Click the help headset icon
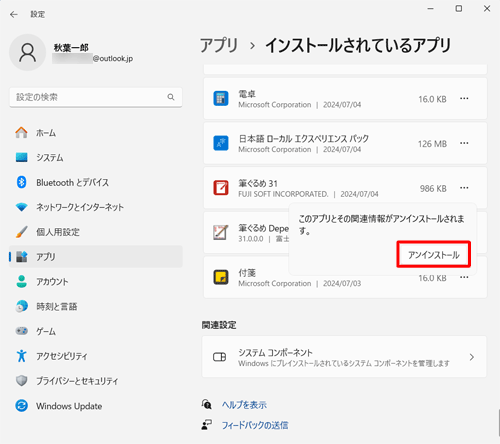Image resolution: width=500 pixels, height=444 pixels. tap(207, 404)
